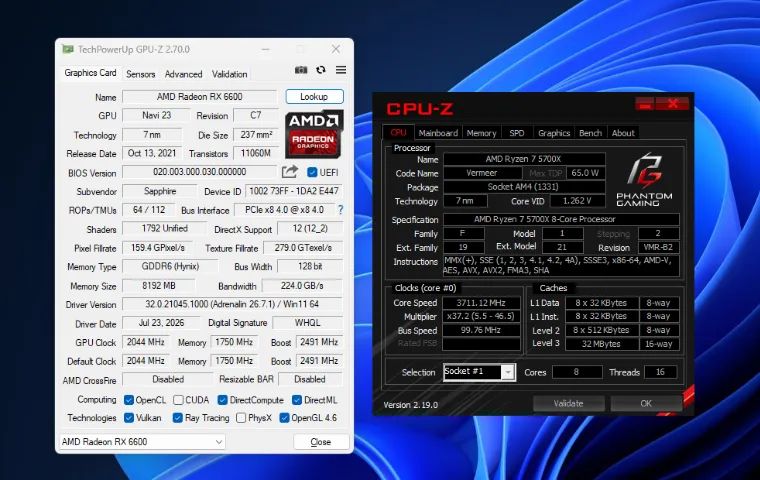This screenshot has width=760, height=480.
Task: Click the Level 3 cache value 32 MBytes
Action: point(601,344)
